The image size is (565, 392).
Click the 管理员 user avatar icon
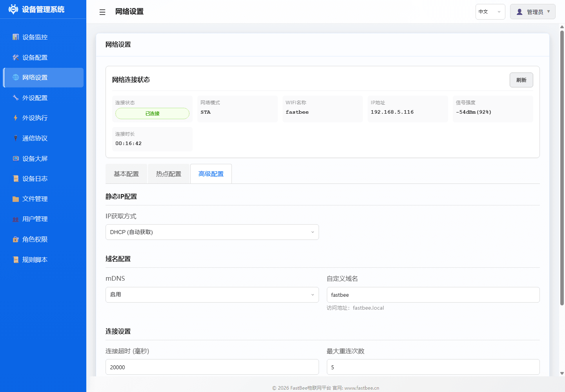519,12
